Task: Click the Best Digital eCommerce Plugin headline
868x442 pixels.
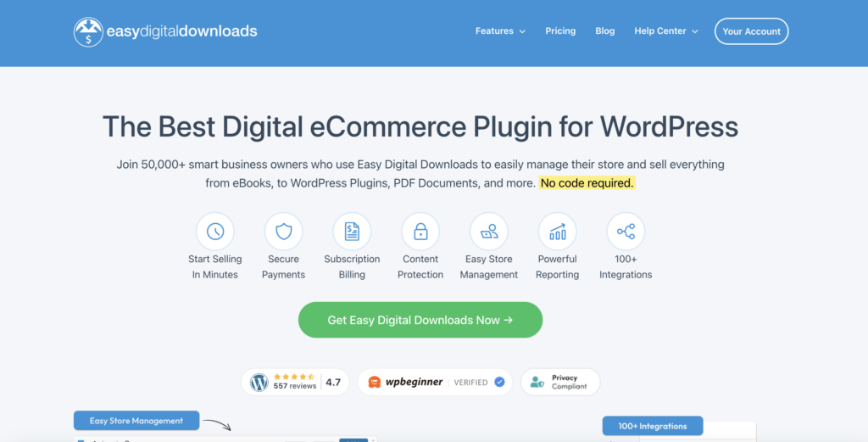Action: click(x=420, y=127)
